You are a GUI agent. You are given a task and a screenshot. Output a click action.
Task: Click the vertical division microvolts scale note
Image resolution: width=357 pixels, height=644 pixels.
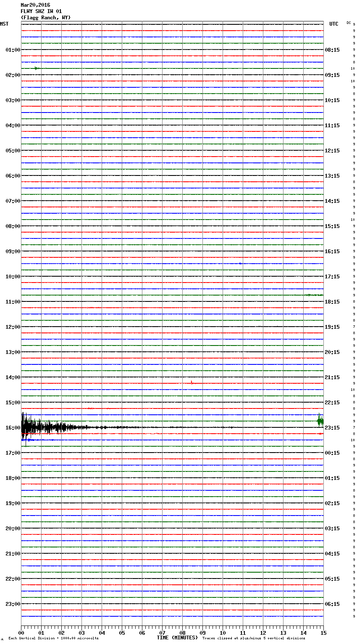[x=53, y=638]
